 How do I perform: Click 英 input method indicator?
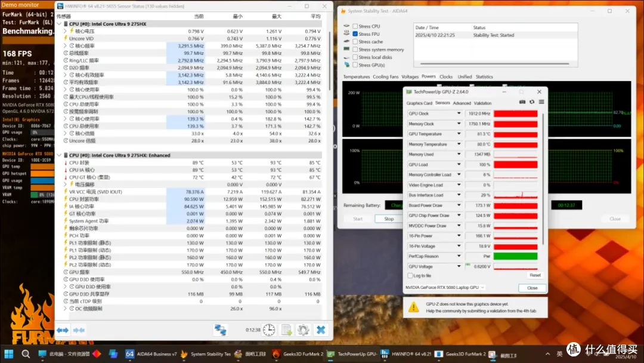coord(559,353)
